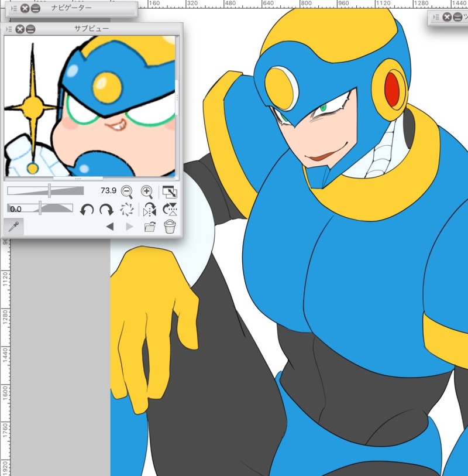Open the ナビゲーター panel menu
Image resolution: width=468 pixels, height=476 pixels.
[14, 8]
